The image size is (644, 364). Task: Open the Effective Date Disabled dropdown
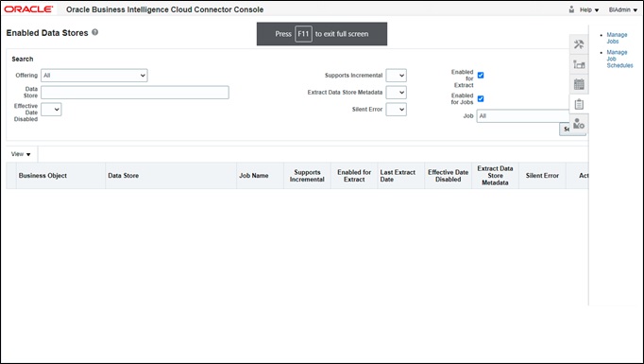(51, 110)
